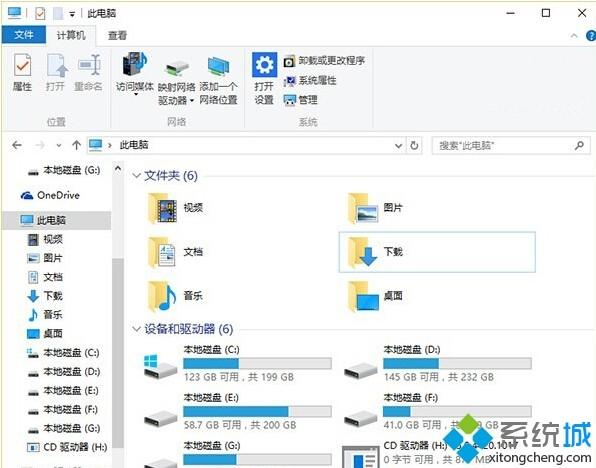Click the D: drive usage bar
596x468 pixels.
coord(457,363)
